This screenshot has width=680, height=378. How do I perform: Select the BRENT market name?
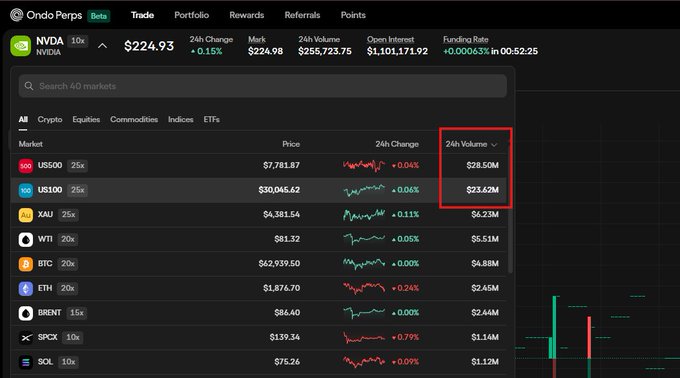point(49,313)
